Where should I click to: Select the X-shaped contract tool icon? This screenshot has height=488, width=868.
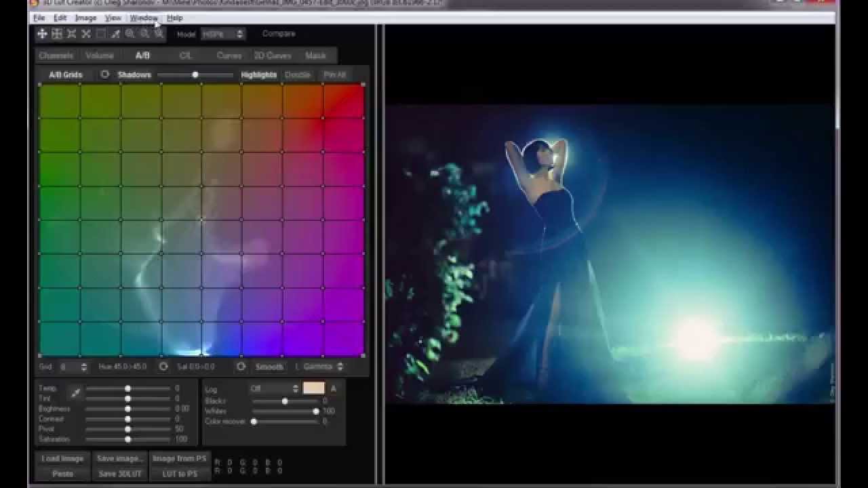tap(86, 34)
